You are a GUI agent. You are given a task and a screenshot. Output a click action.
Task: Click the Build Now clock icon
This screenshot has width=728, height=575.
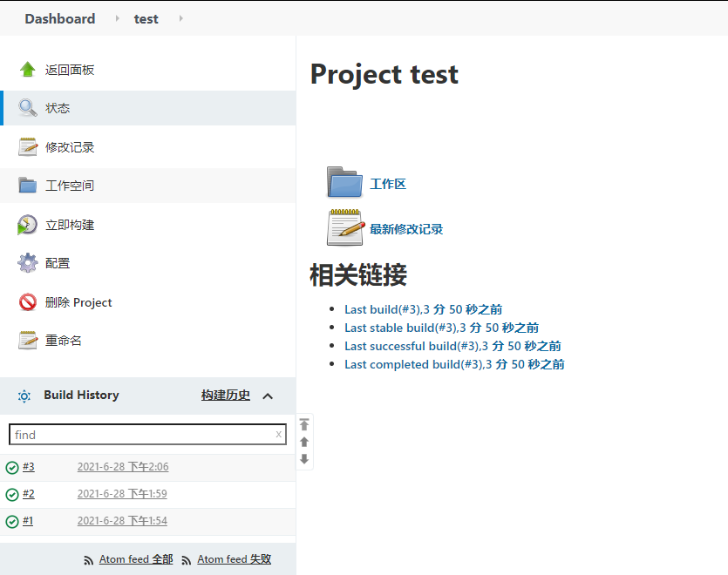pos(28,225)
